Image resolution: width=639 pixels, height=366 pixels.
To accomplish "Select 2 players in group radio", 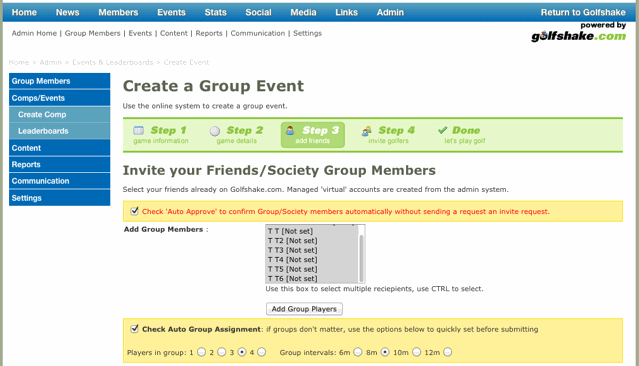I will pos(221,352).
